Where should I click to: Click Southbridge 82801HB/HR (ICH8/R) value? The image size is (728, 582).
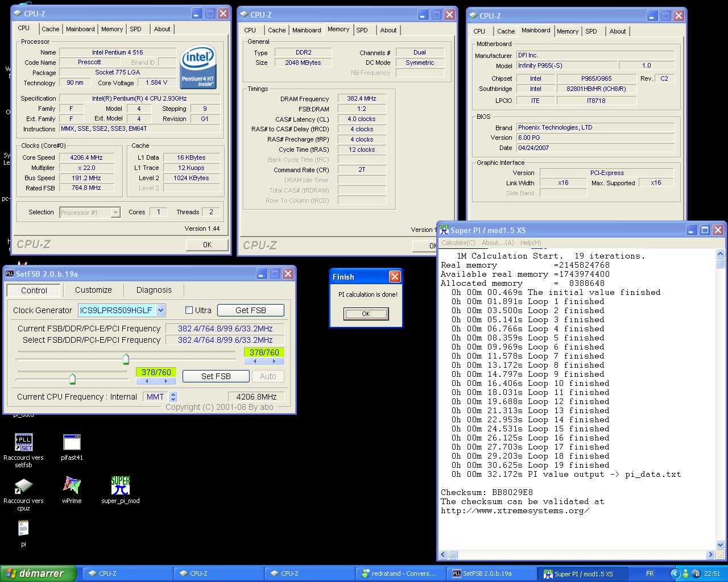pos(596,89)
